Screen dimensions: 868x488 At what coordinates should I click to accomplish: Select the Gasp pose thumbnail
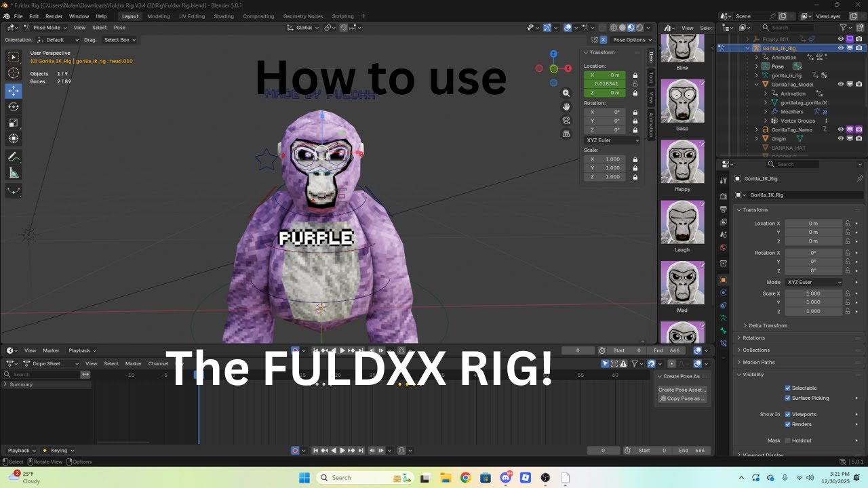tap(682, 102)
